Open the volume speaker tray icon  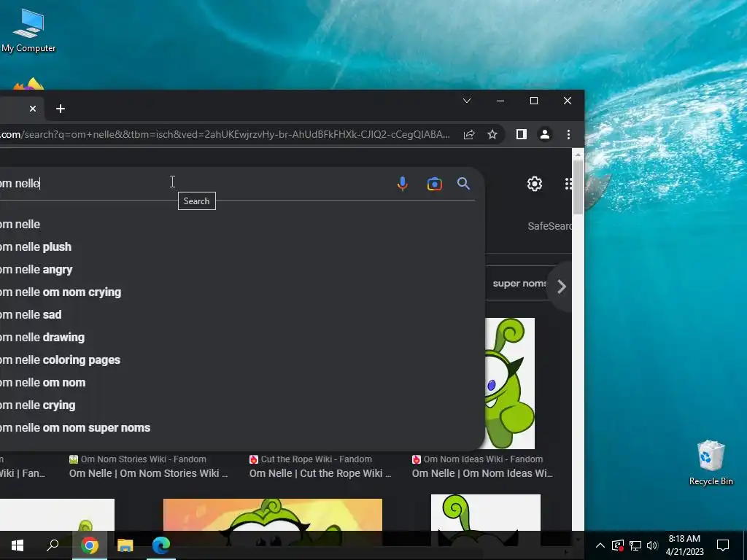pos(652,545)
